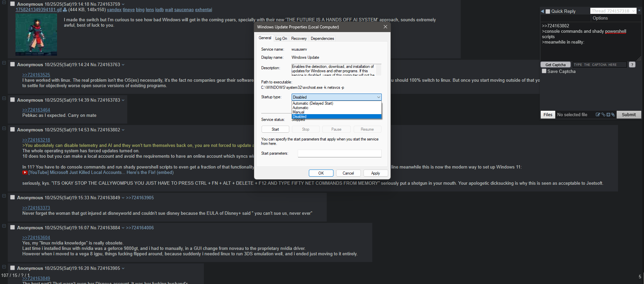Submit the quick reply post
Screen dimensions: 644x284
tap(629, 115)
